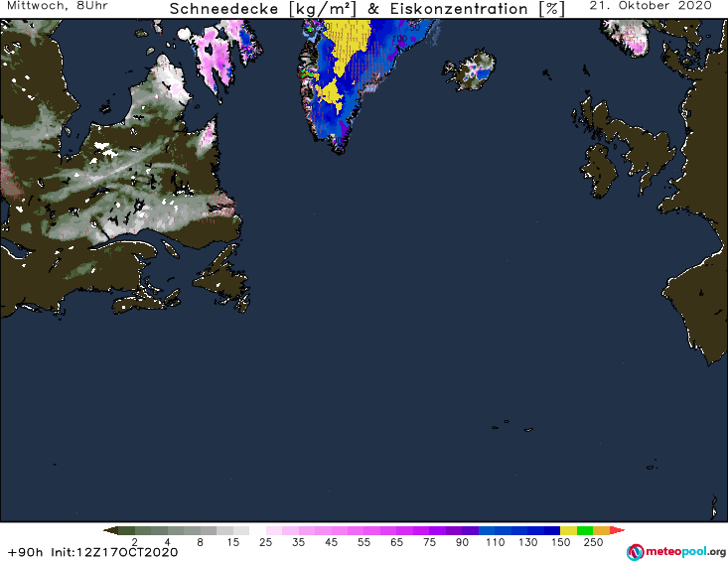Click the island of Ireland on the map
This screenshot has height=562, width=728.
click(599, 171)
